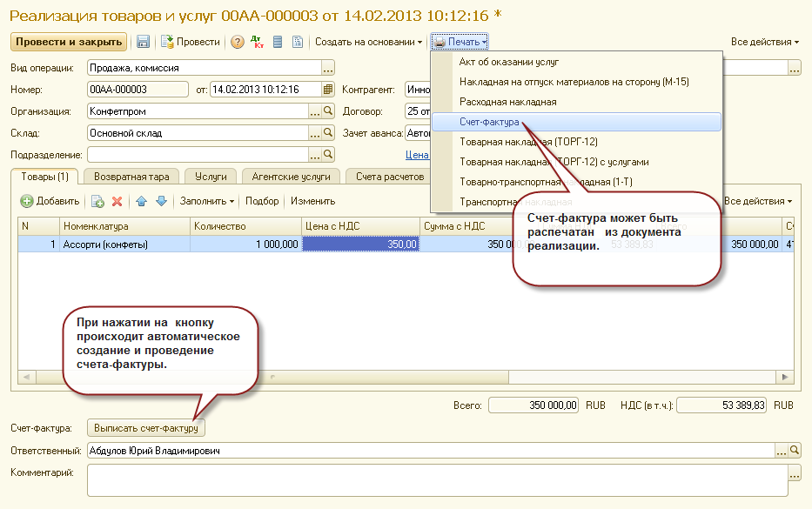
Task: Click the Номенклатура column header
Action: point(124,226)
